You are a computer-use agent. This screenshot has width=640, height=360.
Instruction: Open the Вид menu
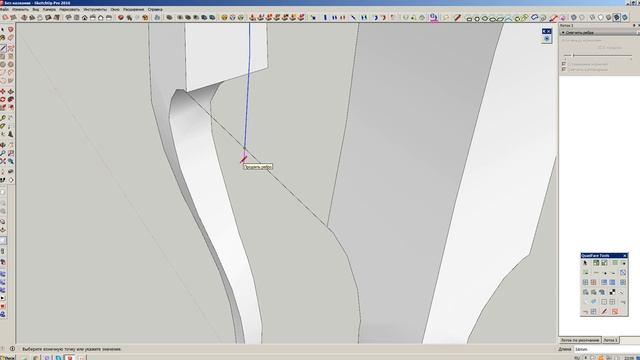pyautogui.click(x=36, y=9)
